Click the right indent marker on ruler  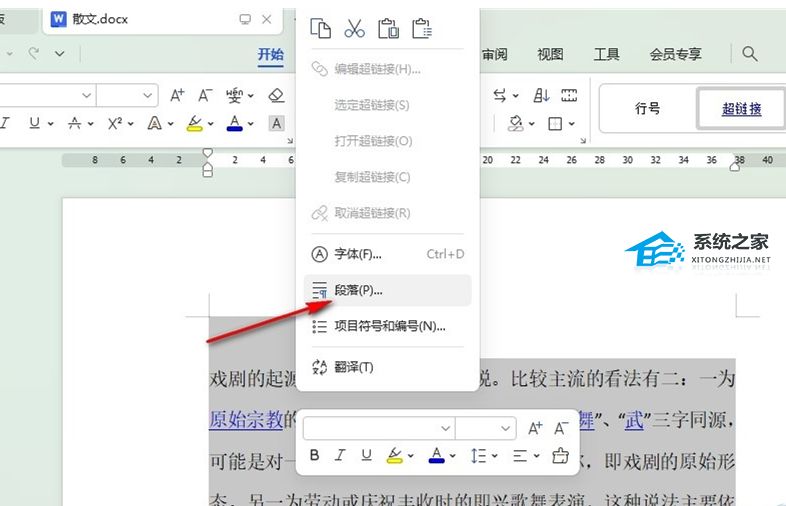click(x=735, y=166)
